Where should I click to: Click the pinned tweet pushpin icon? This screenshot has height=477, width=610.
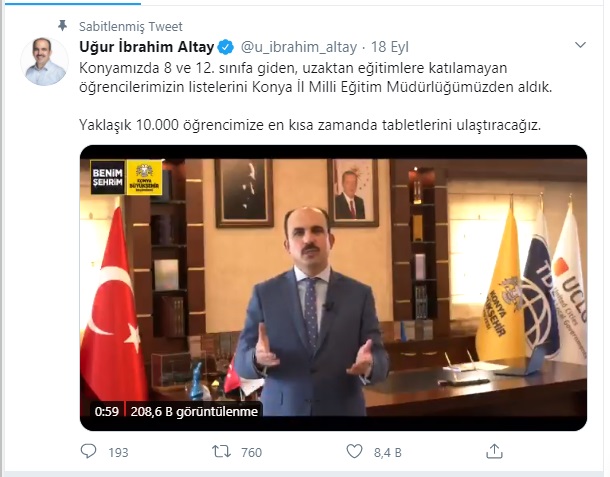tap(62, 26)
